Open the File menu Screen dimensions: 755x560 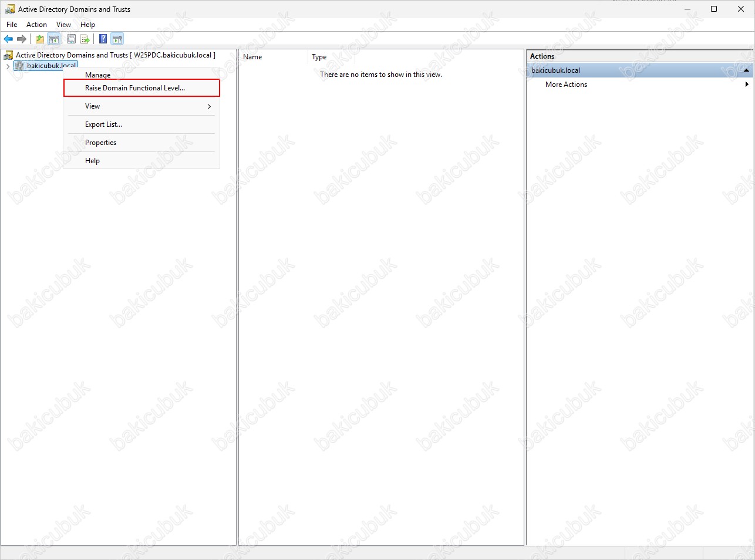click(x=12, y=25)
